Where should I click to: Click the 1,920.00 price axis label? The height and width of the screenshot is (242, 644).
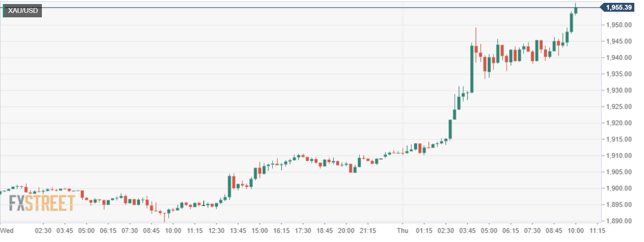pyautogui.click(x=619, y=123)
